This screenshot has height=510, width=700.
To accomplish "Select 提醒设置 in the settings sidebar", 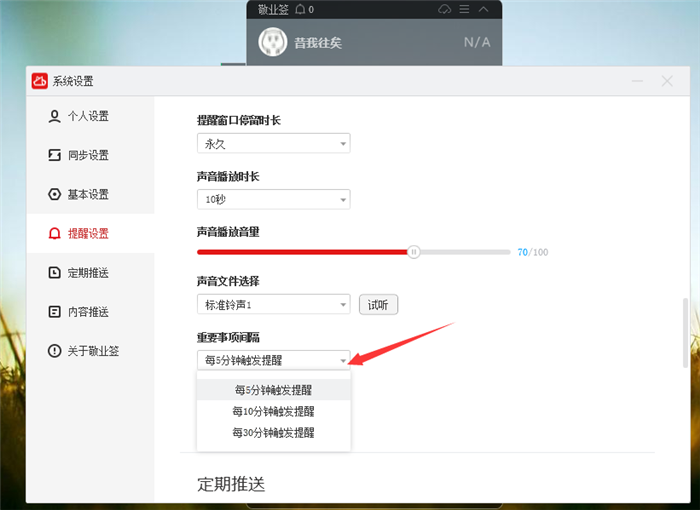I will pos(91,233).
